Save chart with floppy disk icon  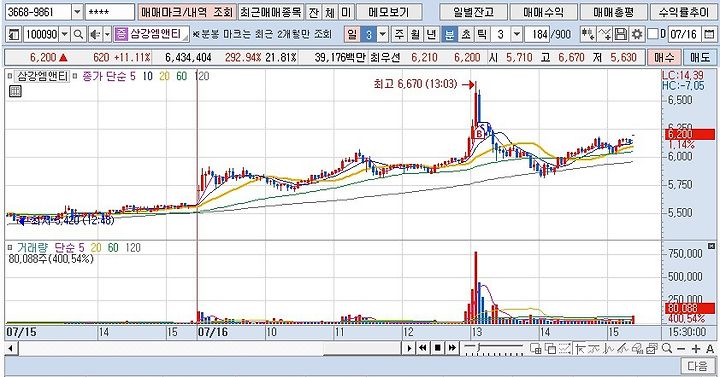pyautogui.click(x=620, y=34)
